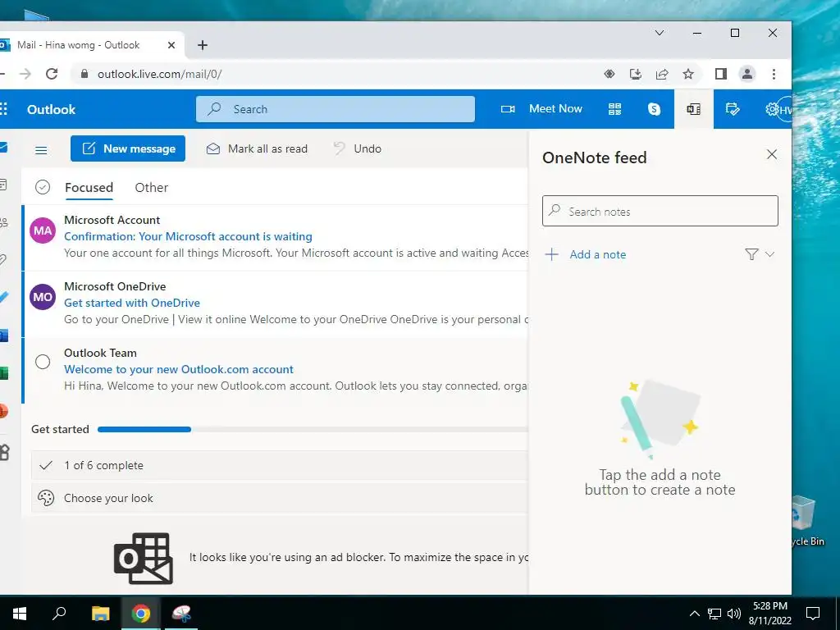The width and height of the screenshot is (840, 630).
Task: Click the MA avatar for Microsoft Account email
Action: tap(43, 231)
